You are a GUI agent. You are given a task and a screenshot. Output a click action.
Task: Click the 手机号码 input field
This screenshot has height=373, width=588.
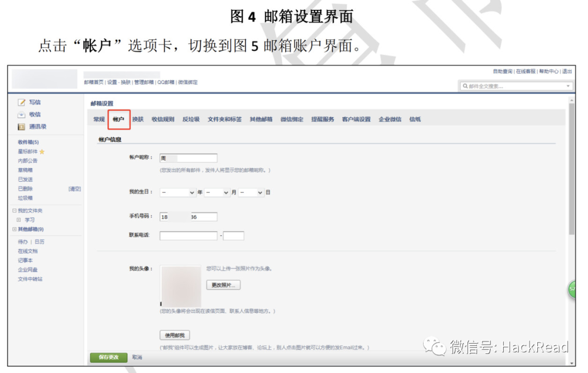188,217
